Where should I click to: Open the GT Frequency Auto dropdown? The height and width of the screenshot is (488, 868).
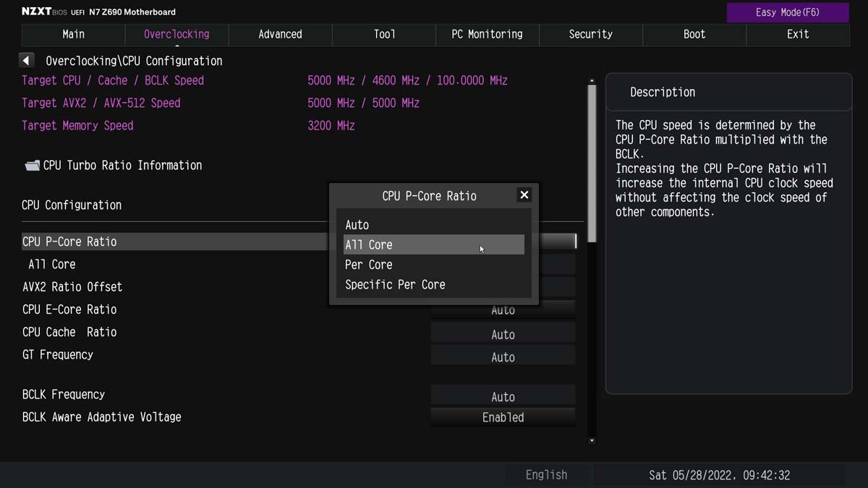[503, 357]
